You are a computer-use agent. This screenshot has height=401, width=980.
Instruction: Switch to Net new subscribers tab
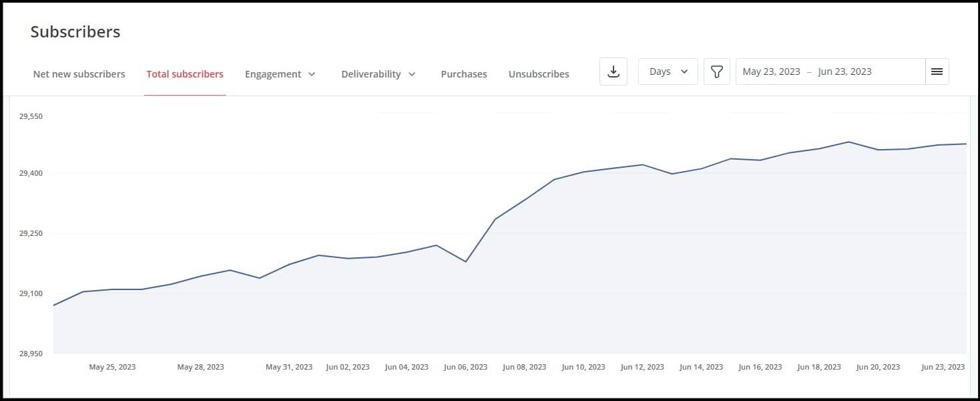[79, 74]
